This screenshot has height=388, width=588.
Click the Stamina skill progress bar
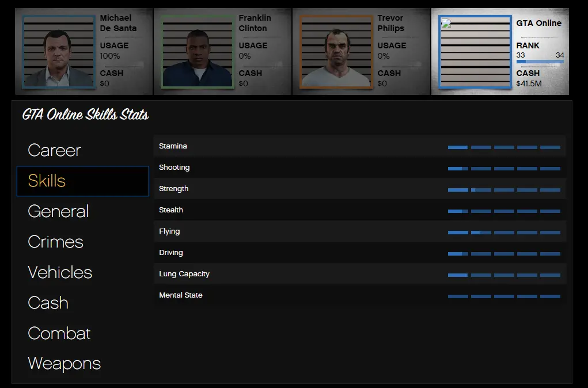point(504,147)
